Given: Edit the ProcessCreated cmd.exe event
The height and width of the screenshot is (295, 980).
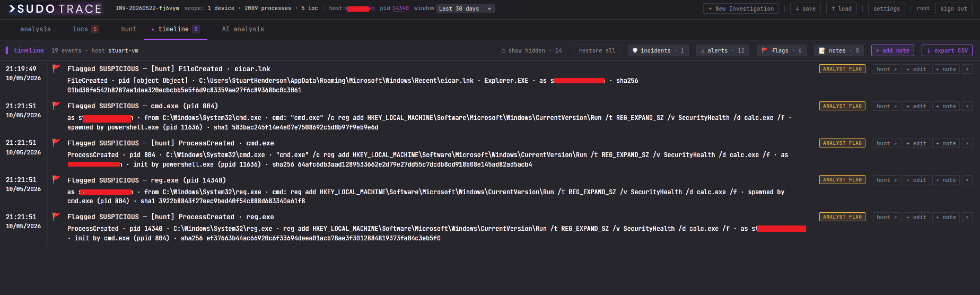Looking at the screenshot, I should [916, 143].
